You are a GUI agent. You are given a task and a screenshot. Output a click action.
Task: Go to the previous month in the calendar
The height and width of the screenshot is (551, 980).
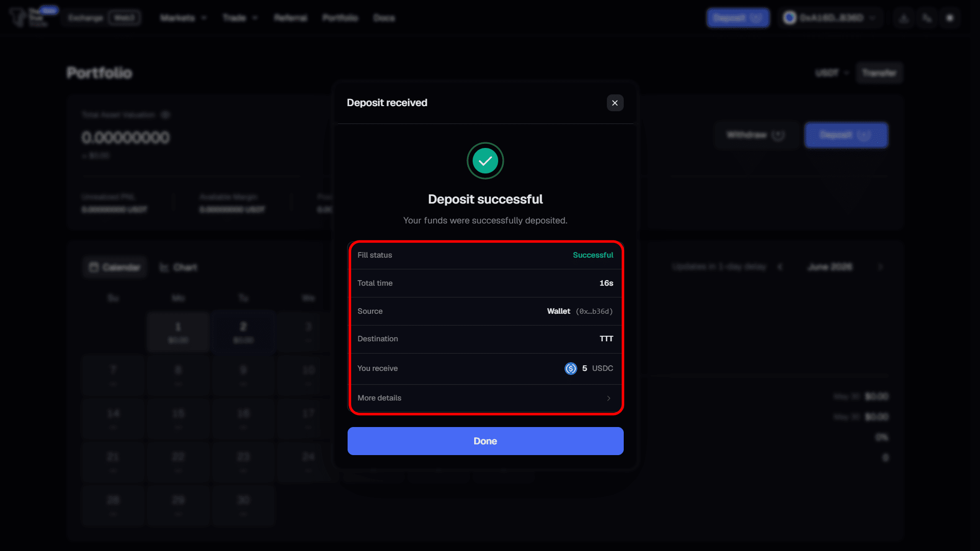tap(780, 267)
